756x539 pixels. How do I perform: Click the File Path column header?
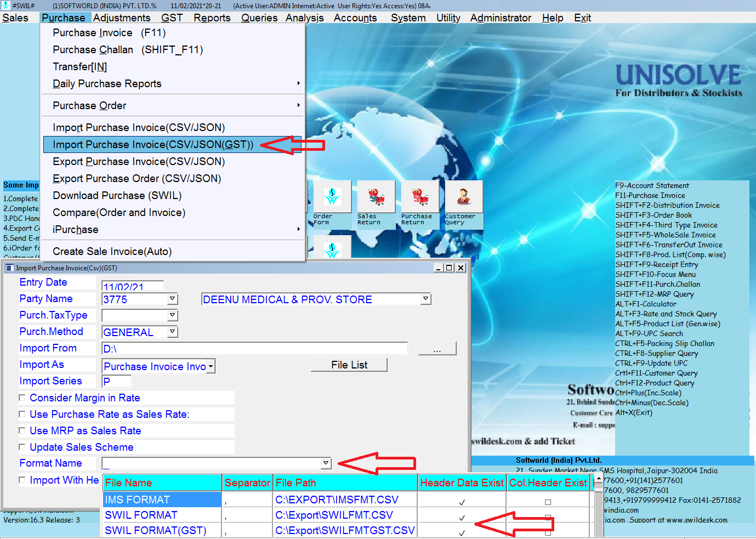tap(345, 483)
